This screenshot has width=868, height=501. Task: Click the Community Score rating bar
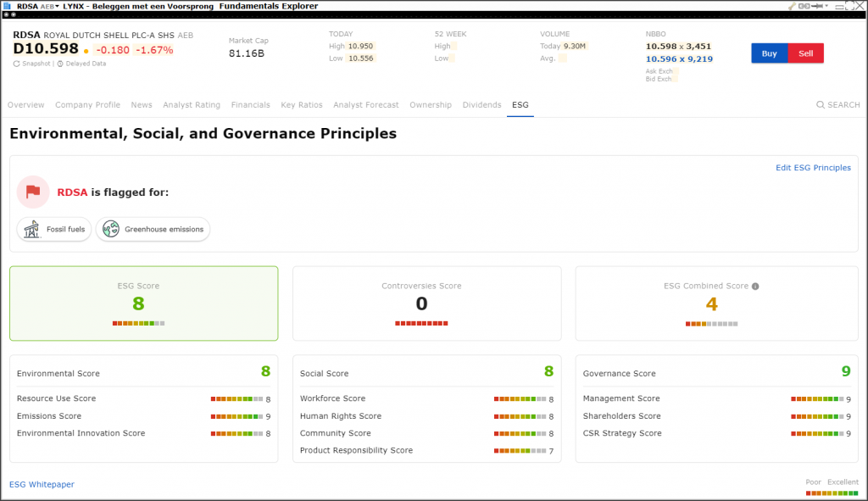520,433
